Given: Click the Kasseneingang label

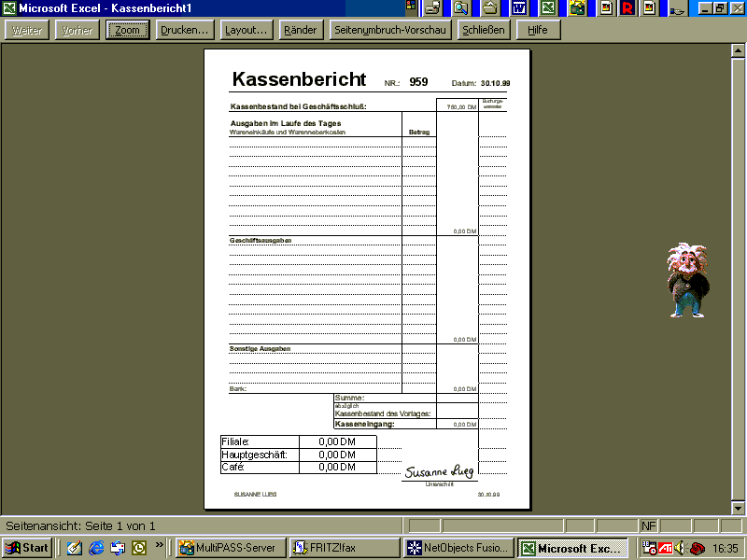Looking at the screenshot, I should click(365, 424).
